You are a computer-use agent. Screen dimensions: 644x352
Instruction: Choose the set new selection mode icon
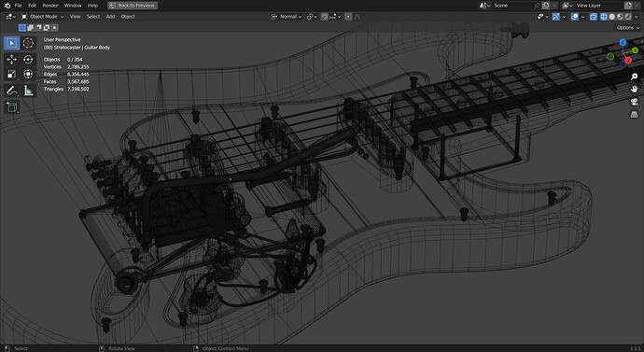pyautogui.click(x=22, y=27)
